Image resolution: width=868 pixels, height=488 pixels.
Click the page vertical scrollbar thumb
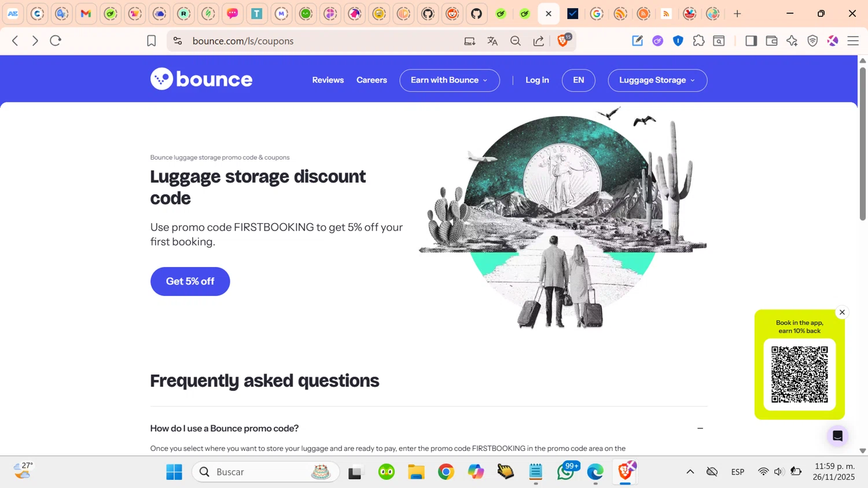[863, 143]
